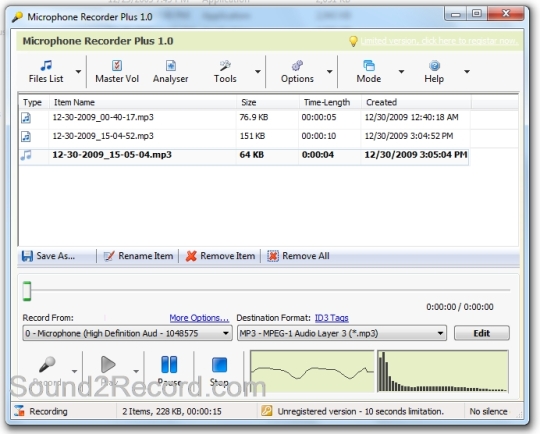Click audio file icon for 00-40-17.mp3 row

pyautogui.click(x=26, y=117)
